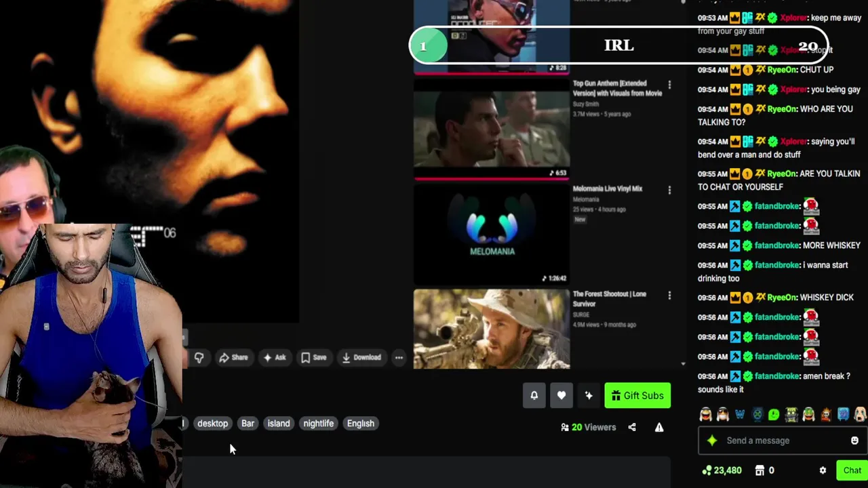Insert the HYPE robot emote
Screen dimensions: 868x488
coord(791,414)
